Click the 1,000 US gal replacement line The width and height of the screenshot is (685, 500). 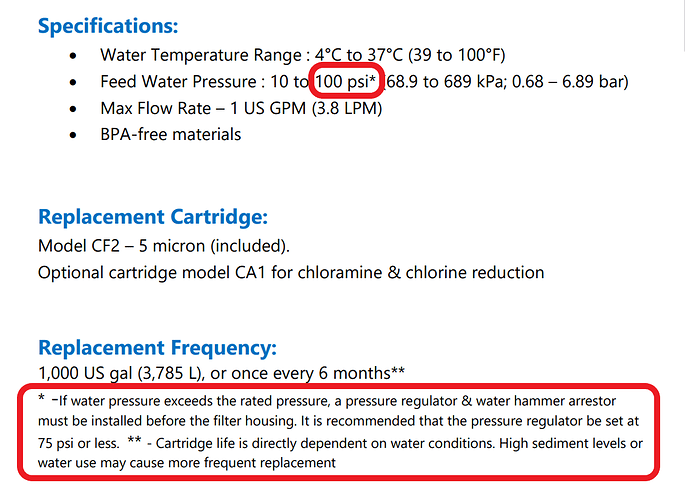[221, 373]
